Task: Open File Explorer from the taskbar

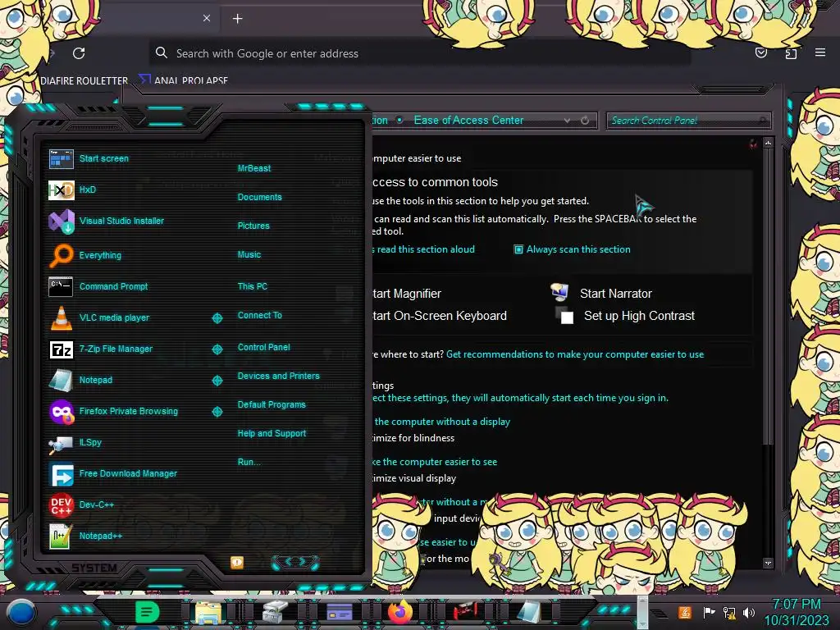Action: [x=208, y=612]
